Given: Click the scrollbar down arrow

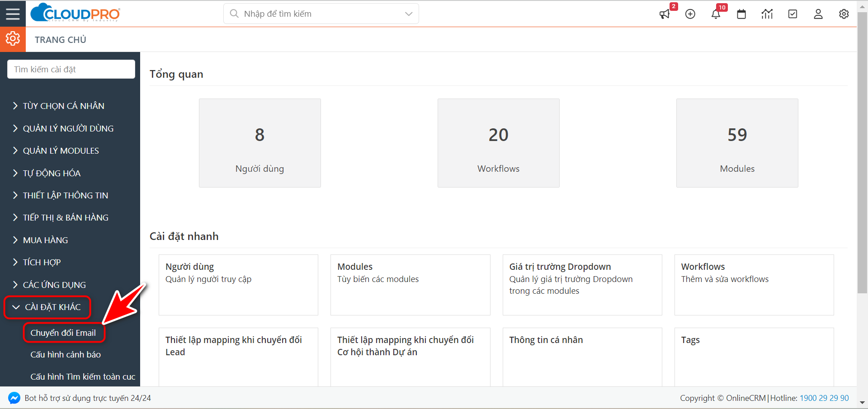Looking at the screenshot, I should tap(863, 402).
